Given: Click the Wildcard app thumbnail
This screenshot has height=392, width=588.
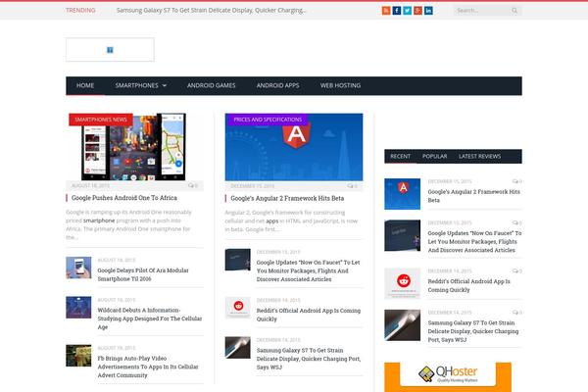Looking at the screenshot, I should coord(78,307).
